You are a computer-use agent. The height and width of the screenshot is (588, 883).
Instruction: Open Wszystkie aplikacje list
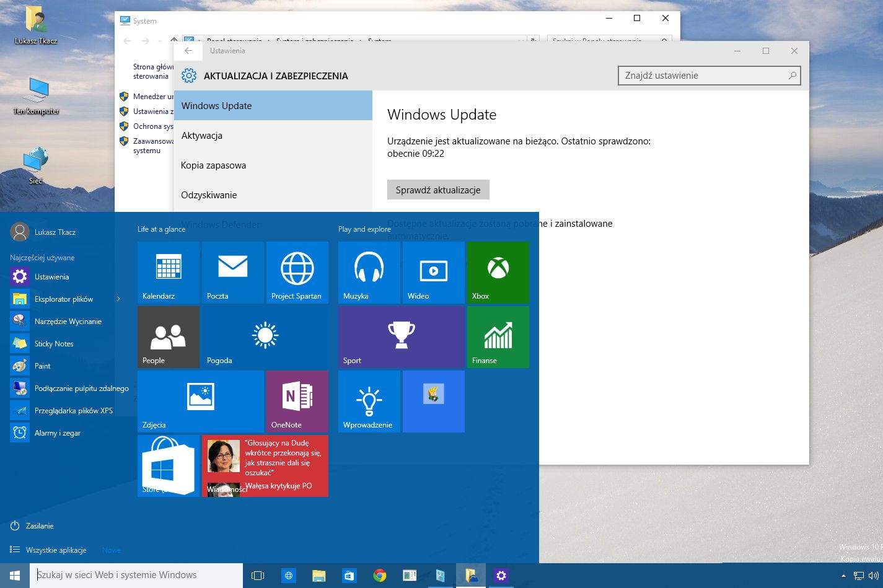(56, 550)
